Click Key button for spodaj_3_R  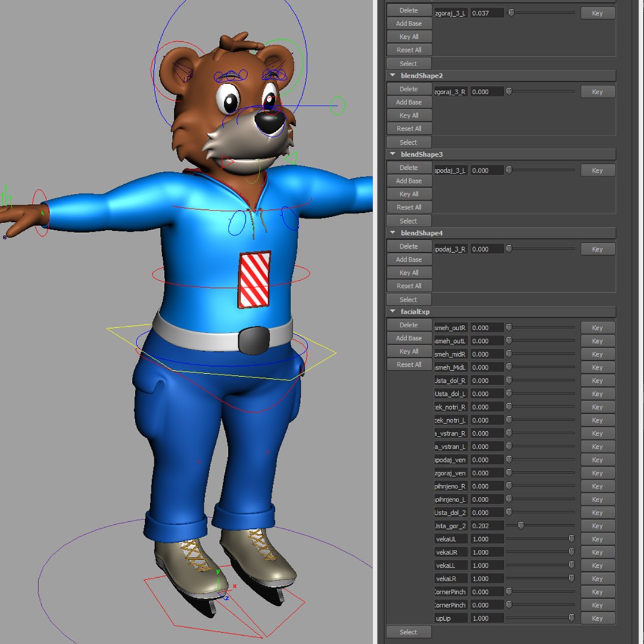597,249
